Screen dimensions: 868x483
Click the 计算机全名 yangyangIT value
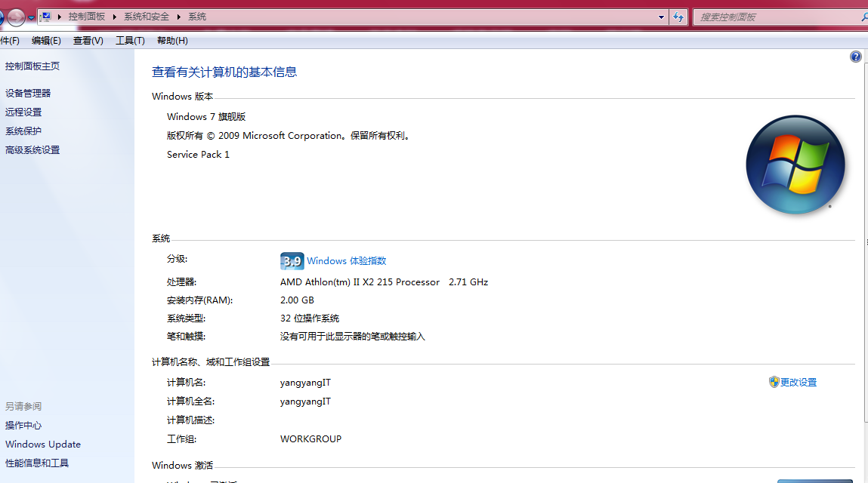coord(305,401)
